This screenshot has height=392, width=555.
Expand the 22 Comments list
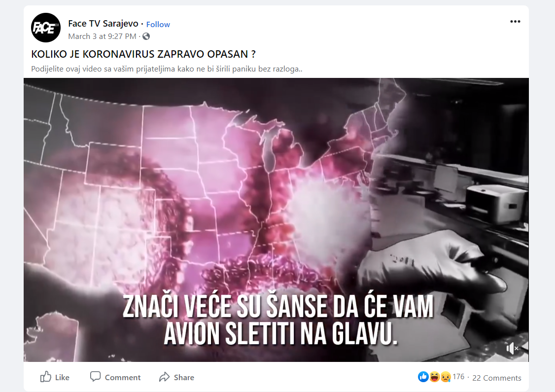click(x=497, y=378)
